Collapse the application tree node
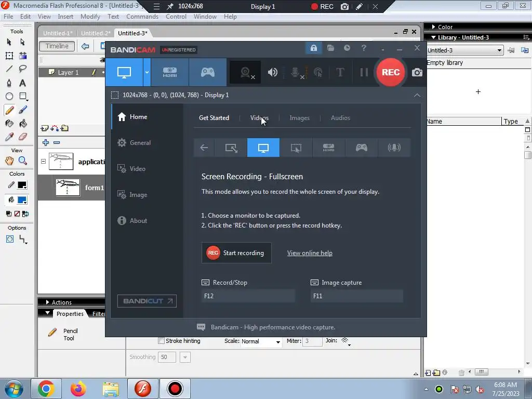This screenshot has width=532, height=399. click(x=44, y=162)
